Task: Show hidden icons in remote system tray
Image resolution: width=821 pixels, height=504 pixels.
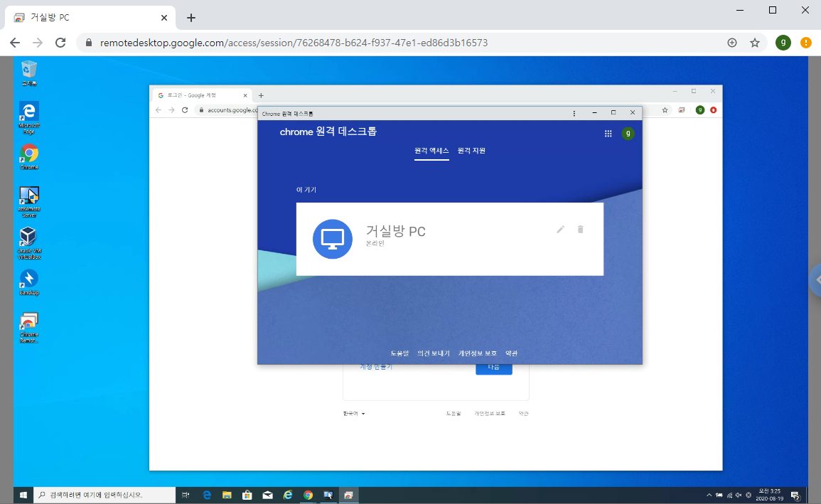Action: point(709,495)
